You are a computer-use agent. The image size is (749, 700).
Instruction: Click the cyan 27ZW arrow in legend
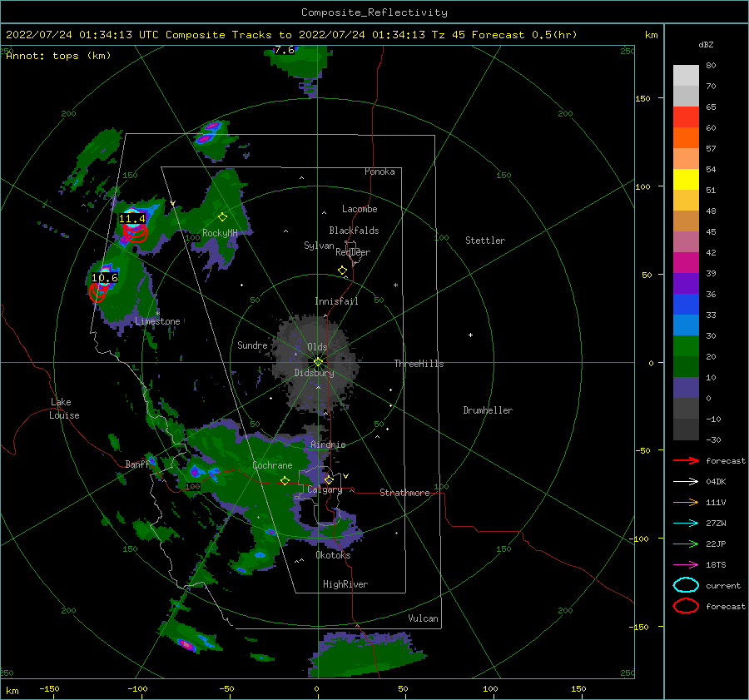[x=686, y=524]
